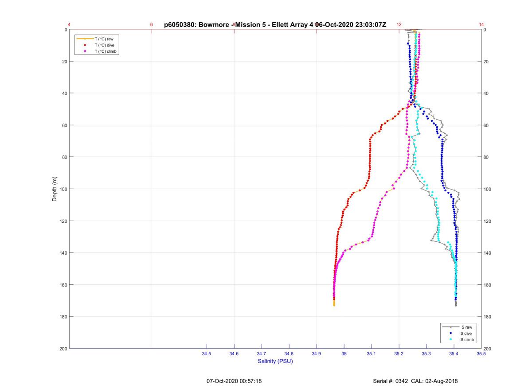Image resolution: width=532 pixels, height=392 pixels.
Task: Click salinity tick label 35.3
Action: (426, 353)
